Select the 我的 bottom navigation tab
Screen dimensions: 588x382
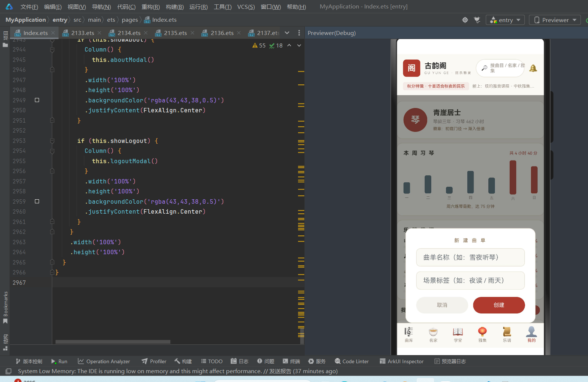pyautogui.click(x=531, y=334)
